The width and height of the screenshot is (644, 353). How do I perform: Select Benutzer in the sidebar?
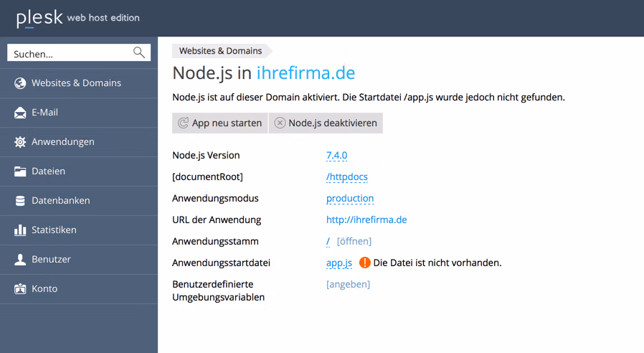[79, 259]
